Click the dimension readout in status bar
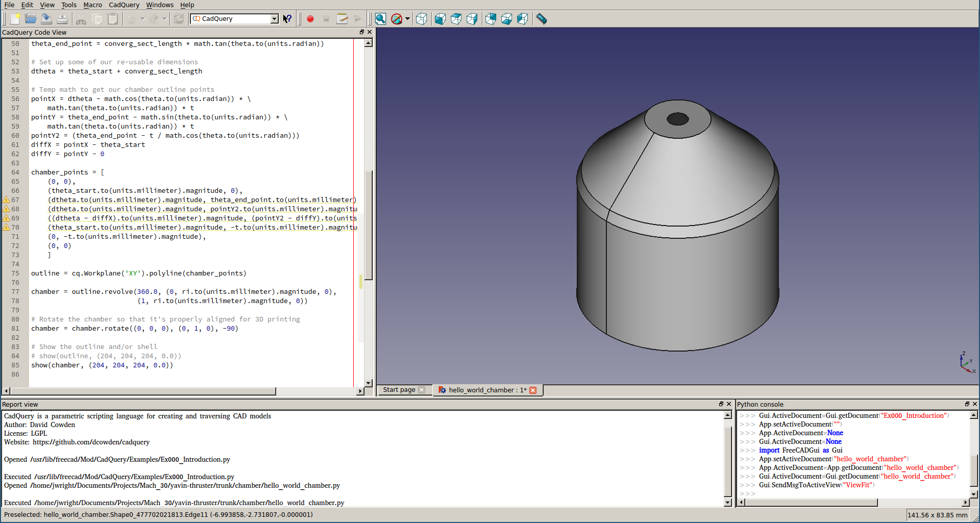 click(937, 515)
